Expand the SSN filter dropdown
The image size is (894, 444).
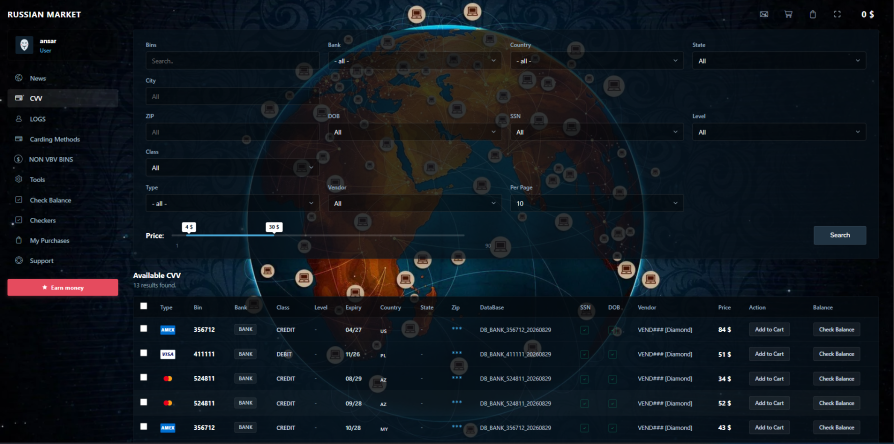(597, 132)
